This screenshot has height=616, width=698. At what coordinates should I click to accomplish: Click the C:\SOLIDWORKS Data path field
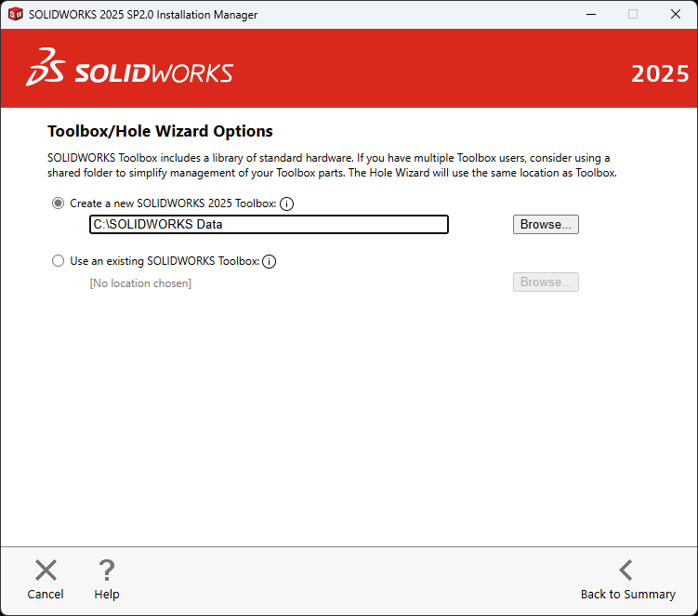click(x=269, y=225)
